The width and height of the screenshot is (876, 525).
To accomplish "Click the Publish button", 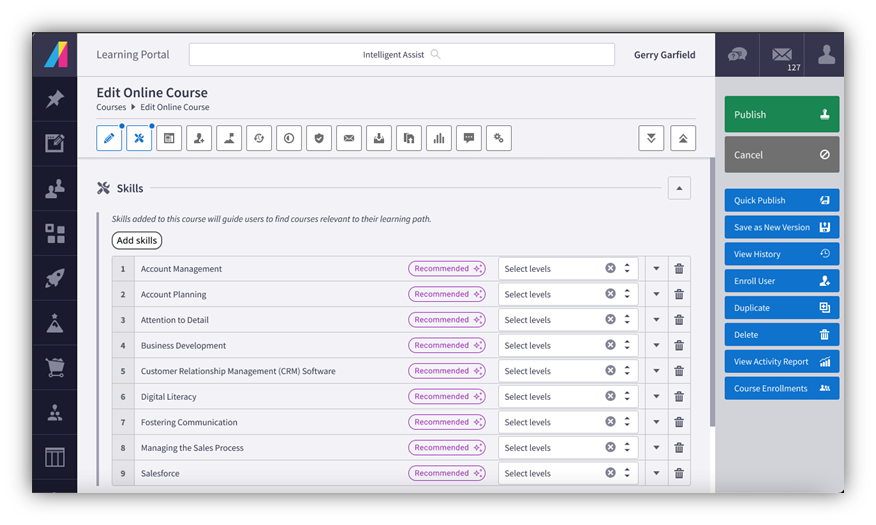I will pos(782,114).
